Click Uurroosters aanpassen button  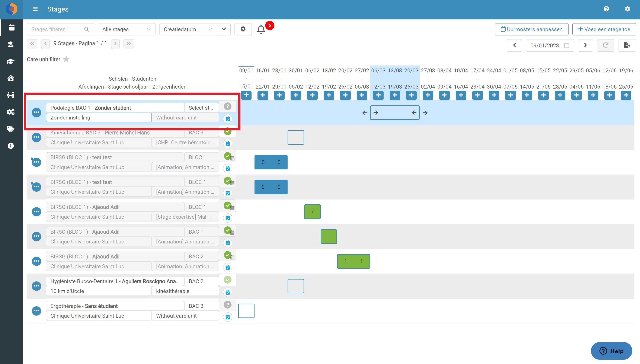tap(532, 29)
